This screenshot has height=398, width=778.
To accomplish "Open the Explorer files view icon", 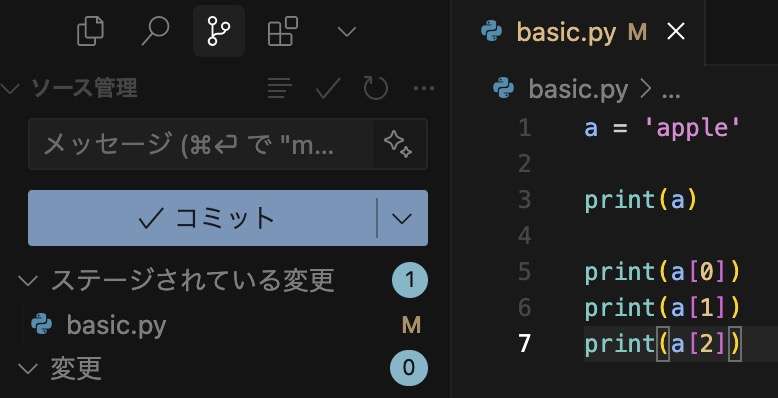I will pos(91,31).
